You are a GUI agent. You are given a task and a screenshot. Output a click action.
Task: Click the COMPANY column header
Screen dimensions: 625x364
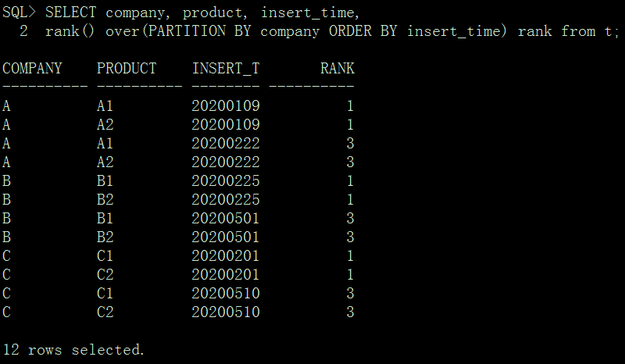click(x=32, y=69)
